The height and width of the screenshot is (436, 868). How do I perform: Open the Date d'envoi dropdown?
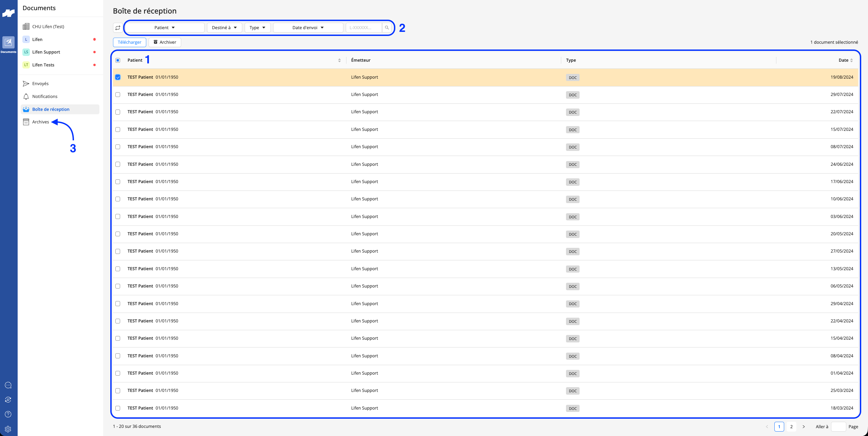point(308,28)
